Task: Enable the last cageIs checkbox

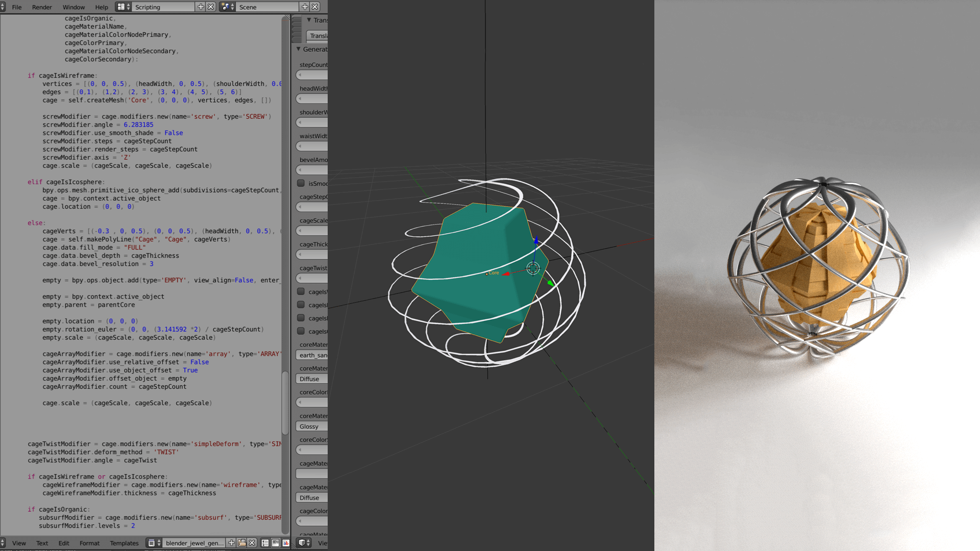Action: pos(301,331)
